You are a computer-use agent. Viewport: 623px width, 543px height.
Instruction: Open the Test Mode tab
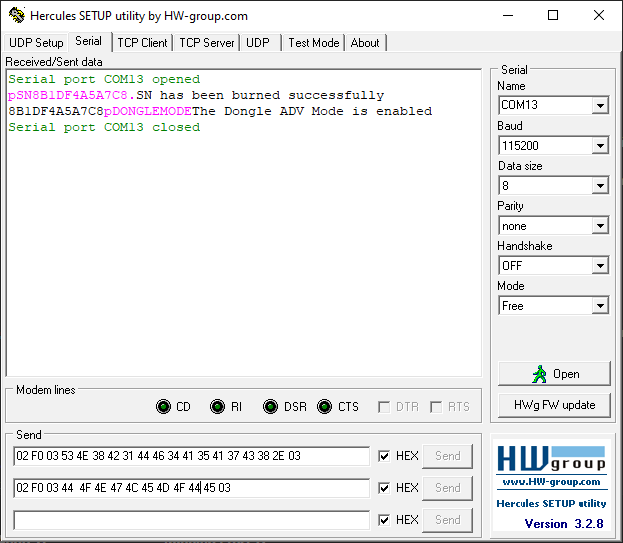(x=313, y=43)
